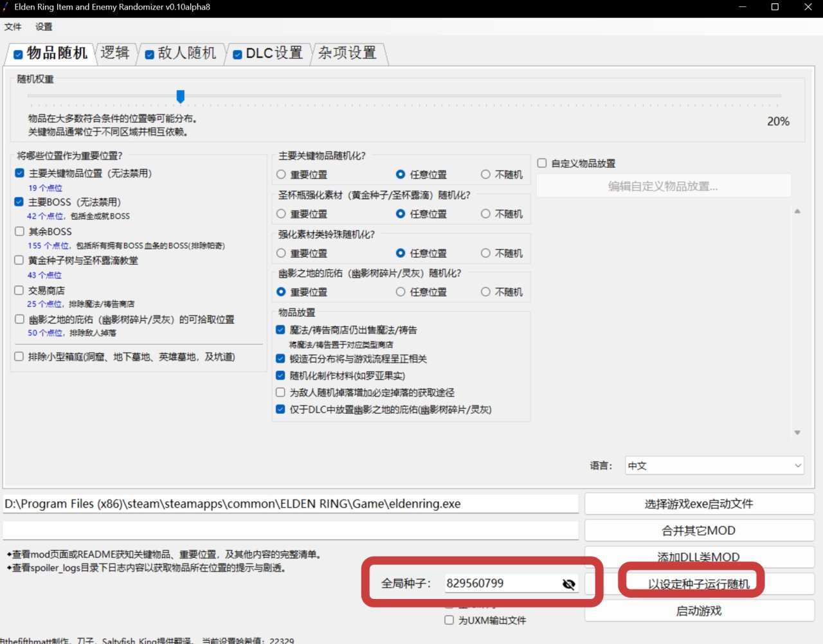The width and height of the screenshot is (823, 644).
Task: Click 编辑自定义物品放置 button
Action: [x=664, y=186]
